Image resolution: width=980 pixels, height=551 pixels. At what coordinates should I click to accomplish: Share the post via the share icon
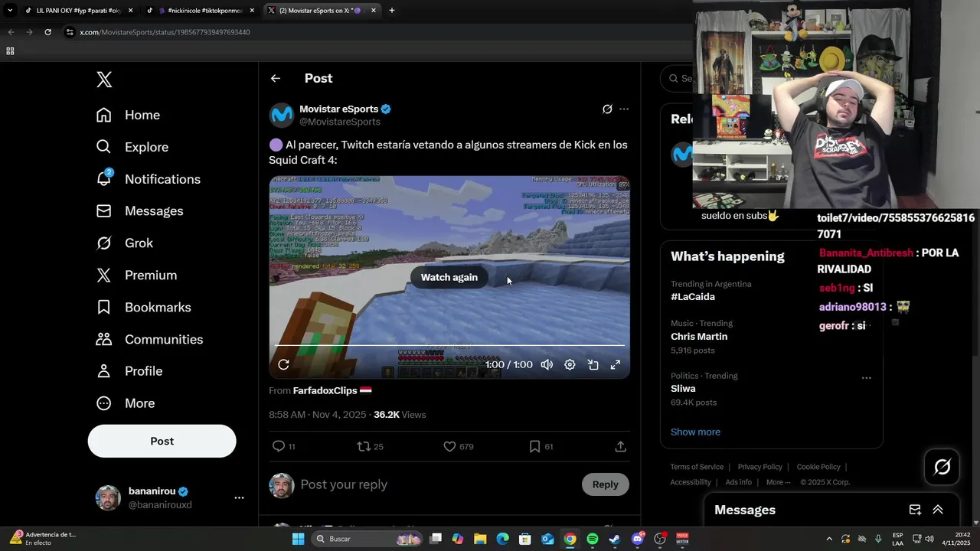click(x=621, y=446)
